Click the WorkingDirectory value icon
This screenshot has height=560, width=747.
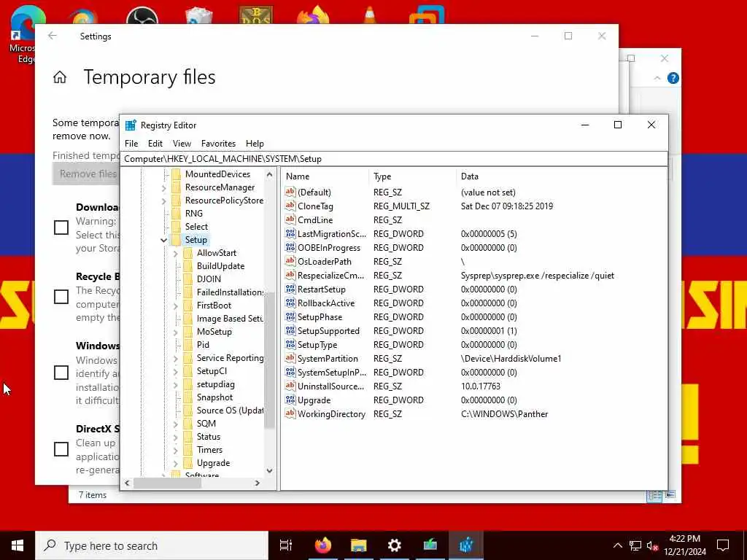[x=290, y=413]
